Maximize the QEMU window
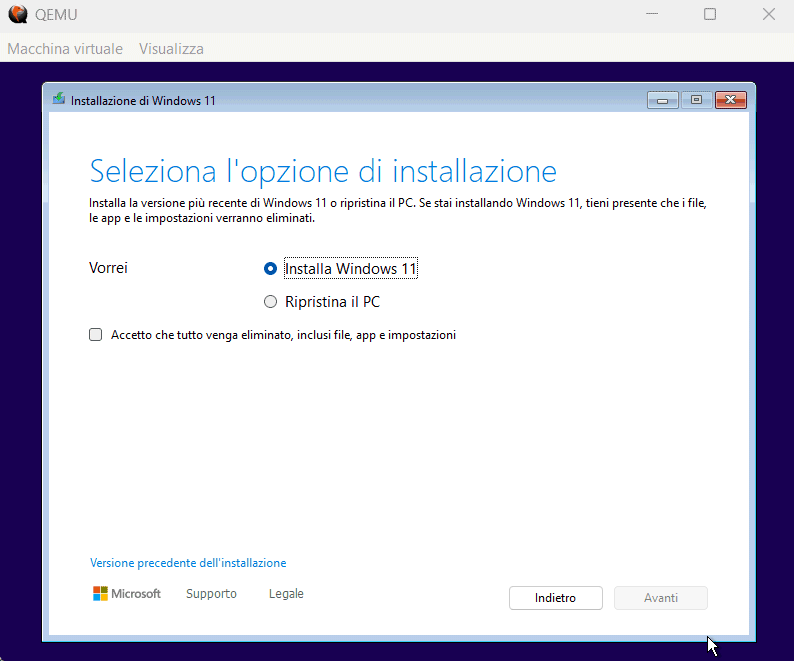Viewport: 794px width, 661px height. click(x=710, y=14)
